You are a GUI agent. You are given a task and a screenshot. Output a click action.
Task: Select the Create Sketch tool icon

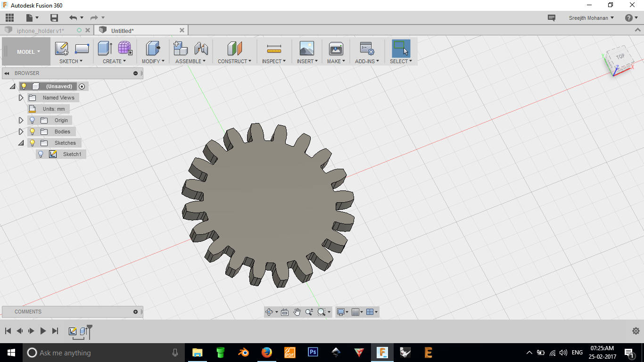(62, 49)
